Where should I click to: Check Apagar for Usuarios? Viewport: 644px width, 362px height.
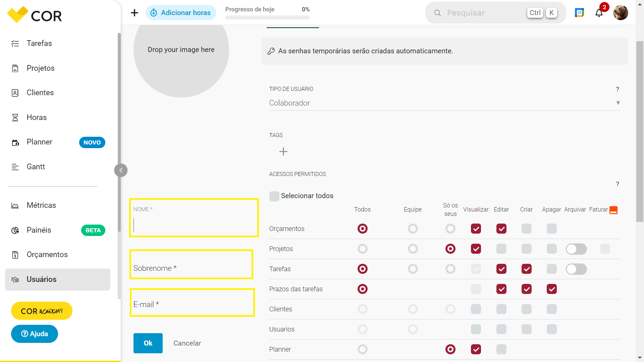(552, 329)
